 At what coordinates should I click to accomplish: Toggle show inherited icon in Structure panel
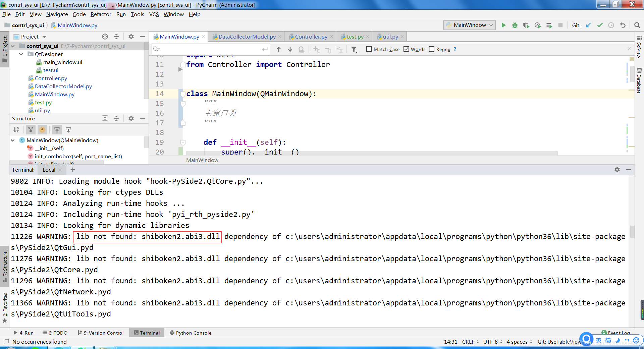(x=31, y=130)
